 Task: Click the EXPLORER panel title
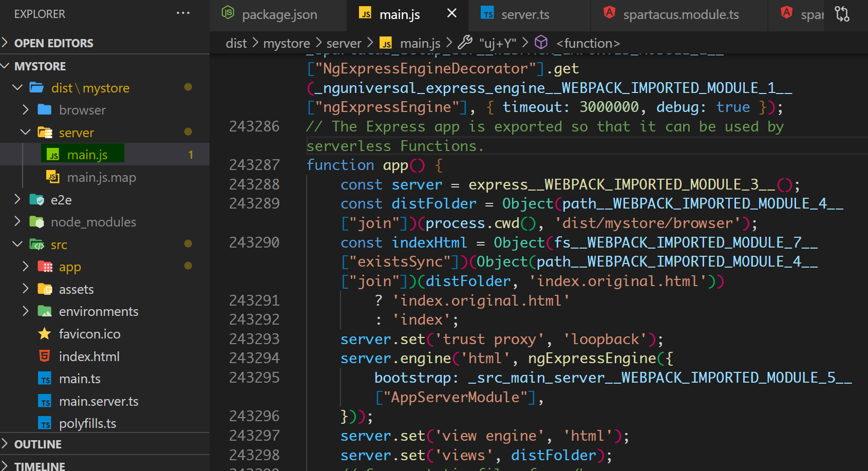click(x=40, y=14)
